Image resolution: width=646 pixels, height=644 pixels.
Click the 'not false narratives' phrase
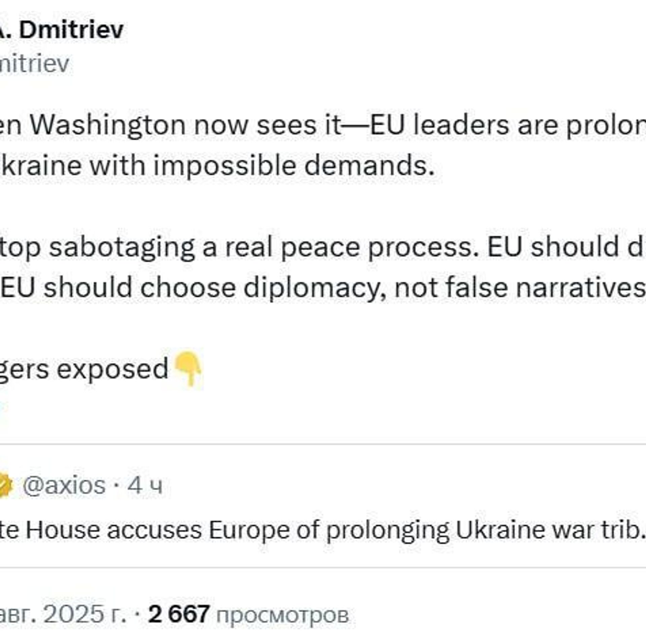click(x=518, y=288)
